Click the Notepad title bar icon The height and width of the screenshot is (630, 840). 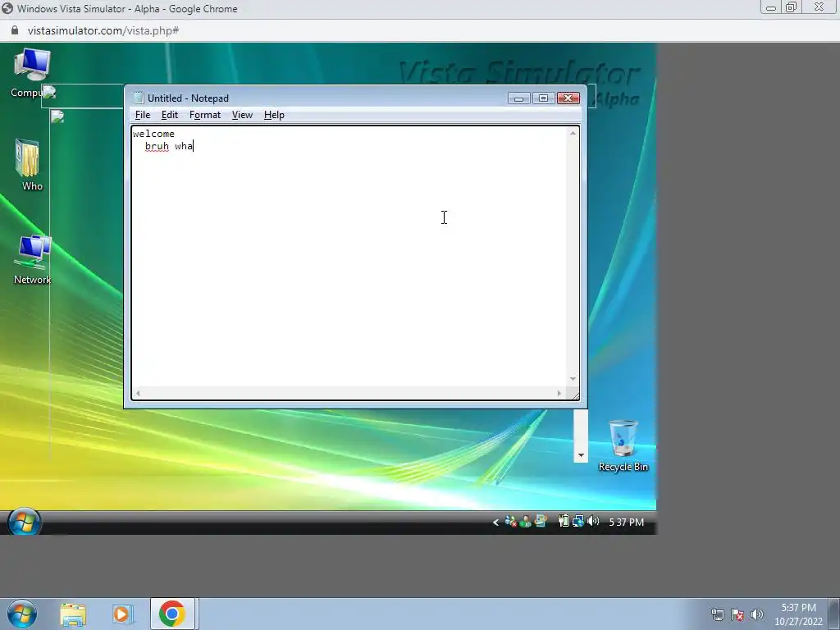[x=139, y=98]
